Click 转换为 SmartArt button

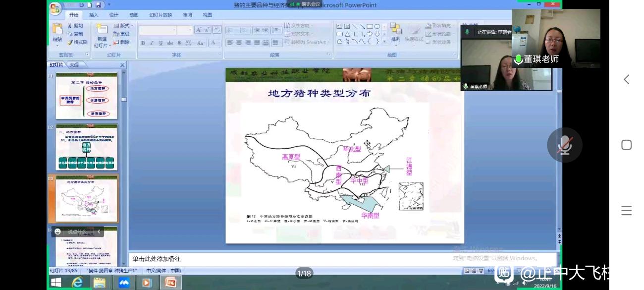[306, 42]
